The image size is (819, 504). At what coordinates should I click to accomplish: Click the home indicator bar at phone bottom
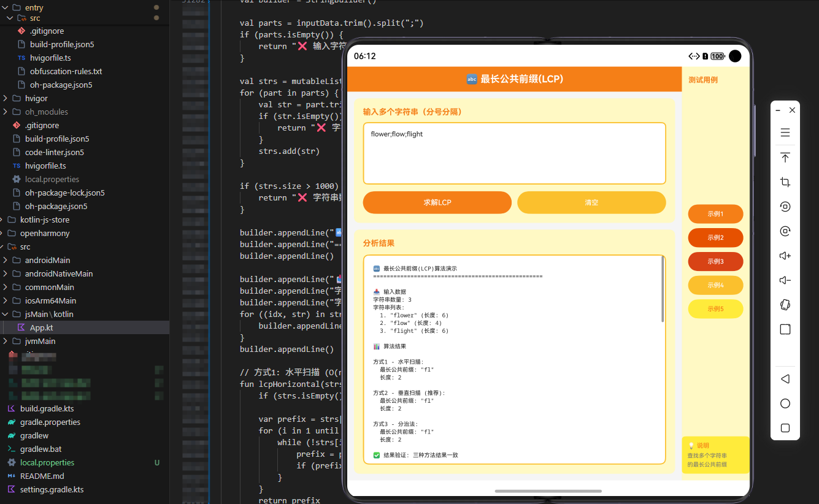tap(548, 491)
